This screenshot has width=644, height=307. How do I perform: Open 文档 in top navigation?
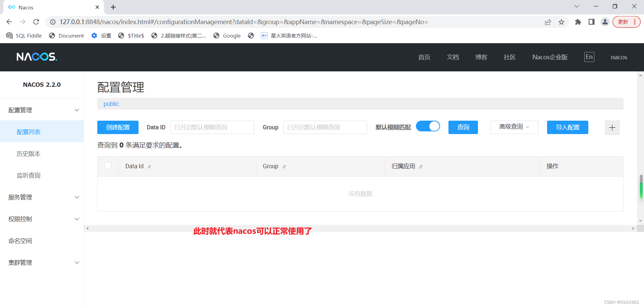pyautogui.click(x=452, y=57)
